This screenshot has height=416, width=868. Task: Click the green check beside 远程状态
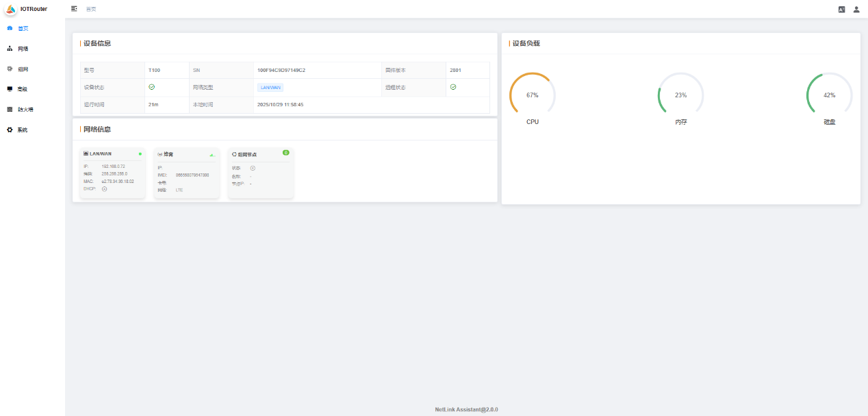[x=453, y=87]
